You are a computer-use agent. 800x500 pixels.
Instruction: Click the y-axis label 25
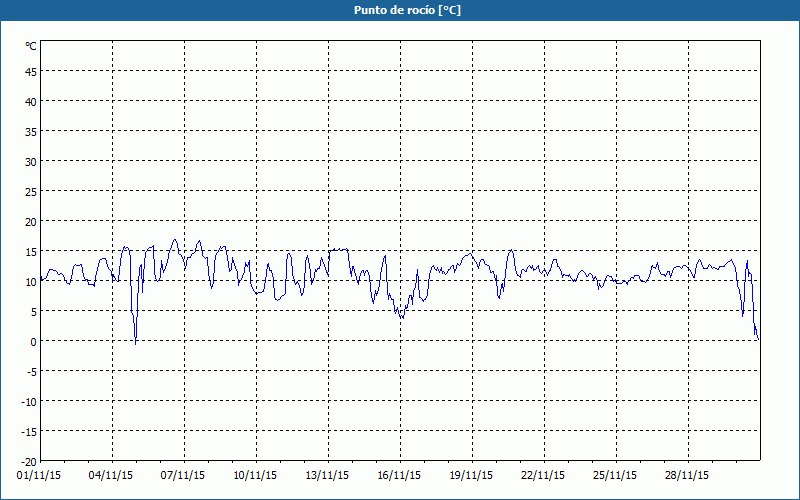point(31,192)
